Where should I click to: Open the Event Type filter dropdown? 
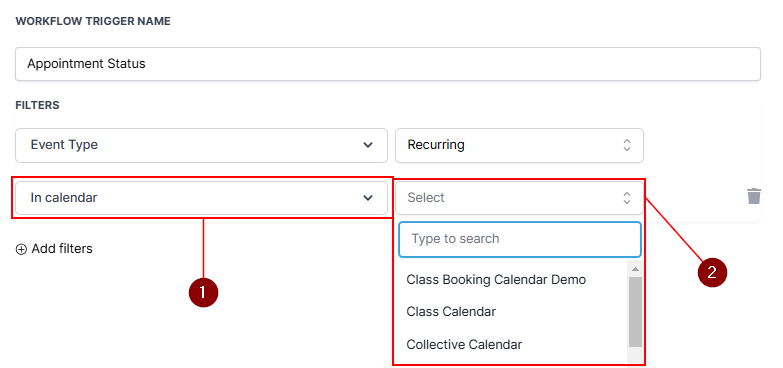[201, 145]
